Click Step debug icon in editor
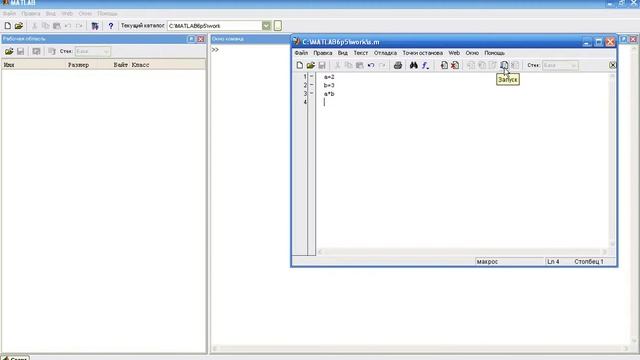Image resolution: width=640 pixels, height=360 pixels. (471, 65)
